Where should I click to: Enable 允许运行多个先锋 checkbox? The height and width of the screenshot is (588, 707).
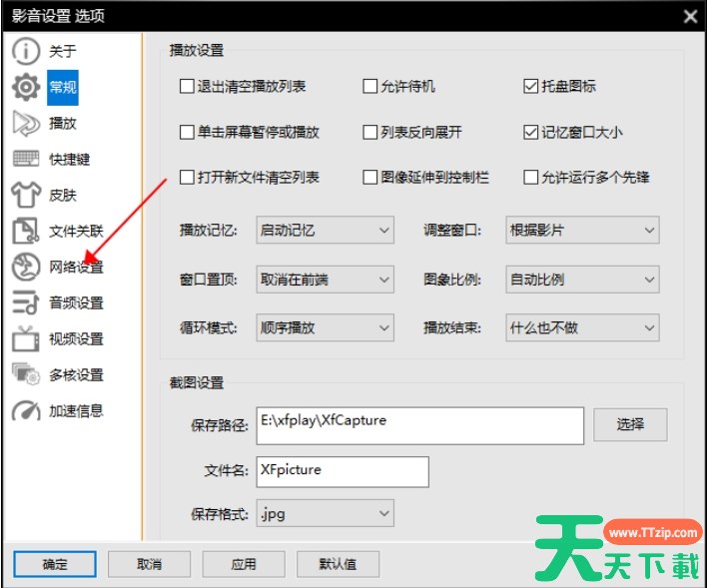530,178
